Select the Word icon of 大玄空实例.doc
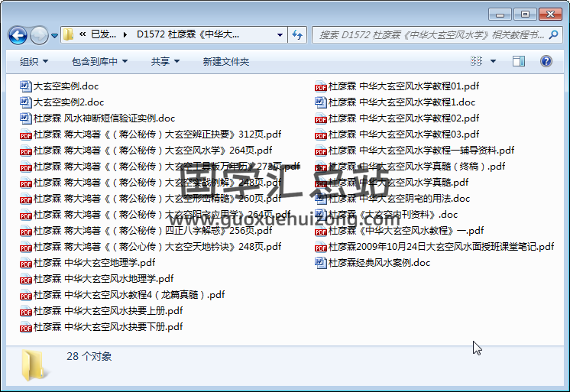The height and width of the screenshot is (392, 570). coord(25,86)
